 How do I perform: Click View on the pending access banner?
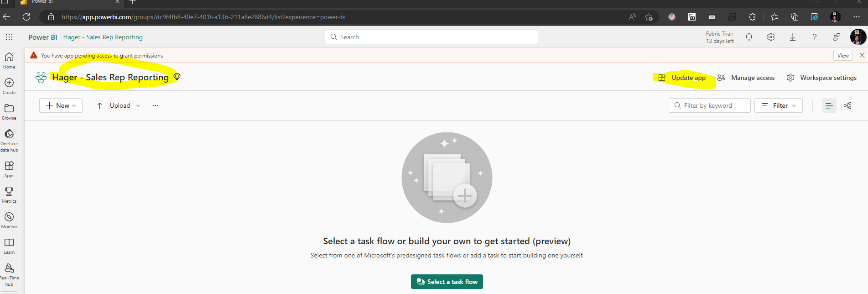pyautogui.click(x=843, y=55)
